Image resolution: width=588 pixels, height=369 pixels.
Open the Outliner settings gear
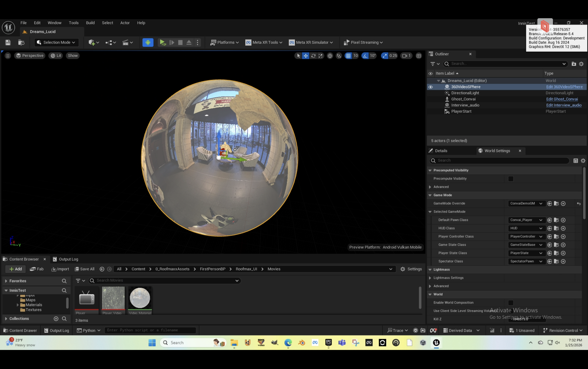pos(581,64)
